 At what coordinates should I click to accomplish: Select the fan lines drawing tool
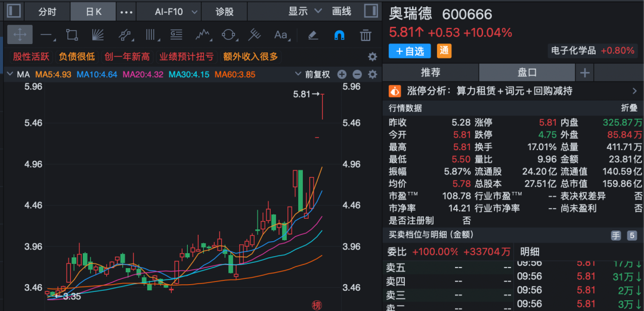[x=97, y=35]
